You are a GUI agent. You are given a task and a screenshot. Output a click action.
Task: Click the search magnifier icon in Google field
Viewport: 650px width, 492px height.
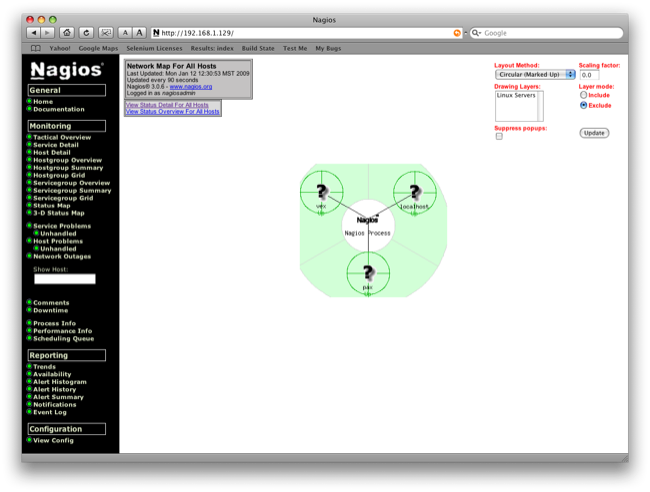pyautogui.click(x=475, y=33)
